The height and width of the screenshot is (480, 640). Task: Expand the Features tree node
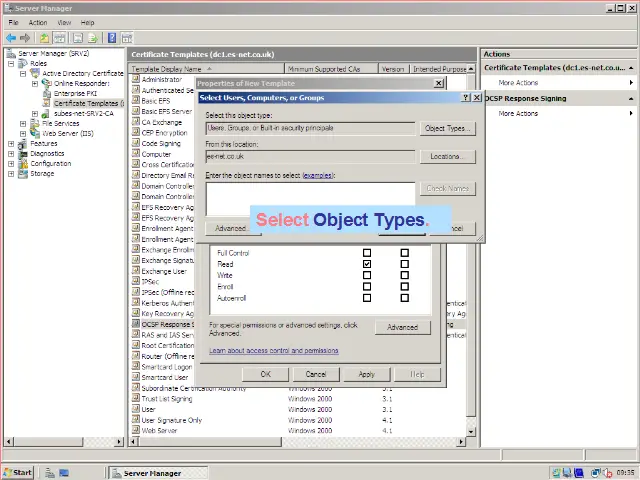pos(11,143)
